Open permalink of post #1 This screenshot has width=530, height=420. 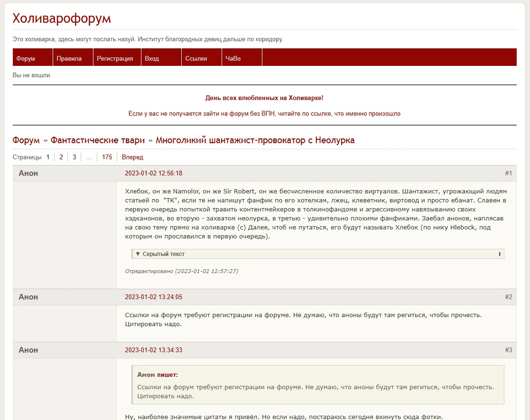(x=508, y=173)
